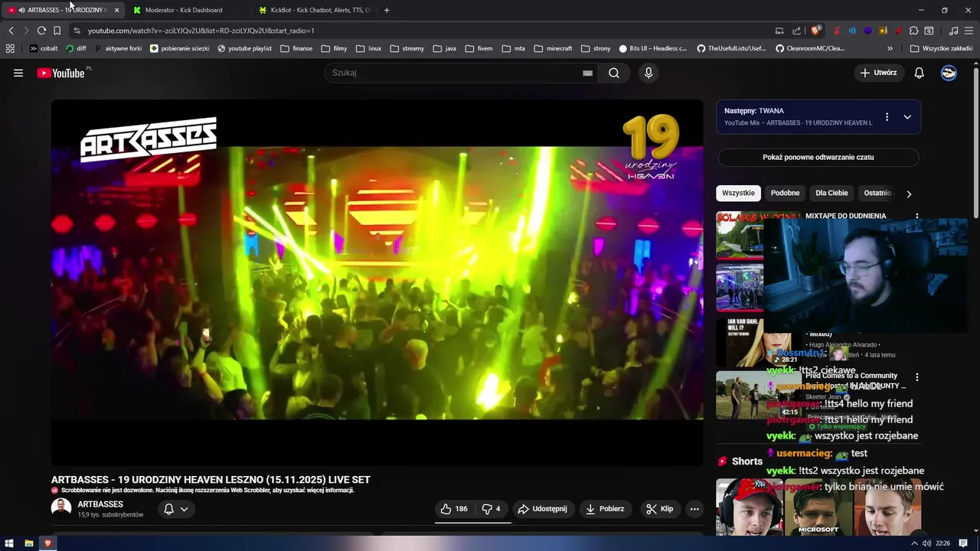
Task: Open the apps grid icon in bookmarks bar
Action: coord(10,48)
